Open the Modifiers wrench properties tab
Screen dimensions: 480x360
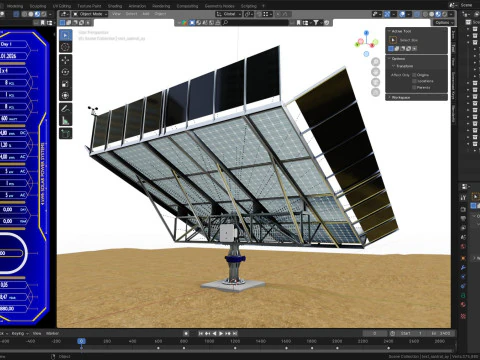463,267
